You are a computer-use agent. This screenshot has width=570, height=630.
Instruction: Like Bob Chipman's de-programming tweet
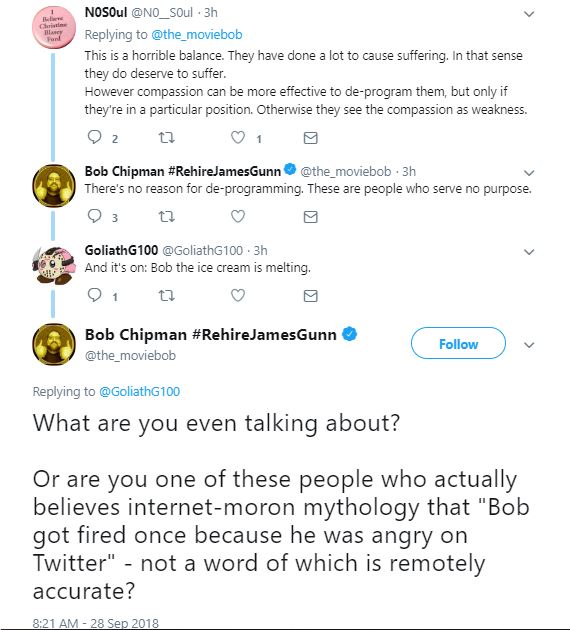[x=238, y=216]
